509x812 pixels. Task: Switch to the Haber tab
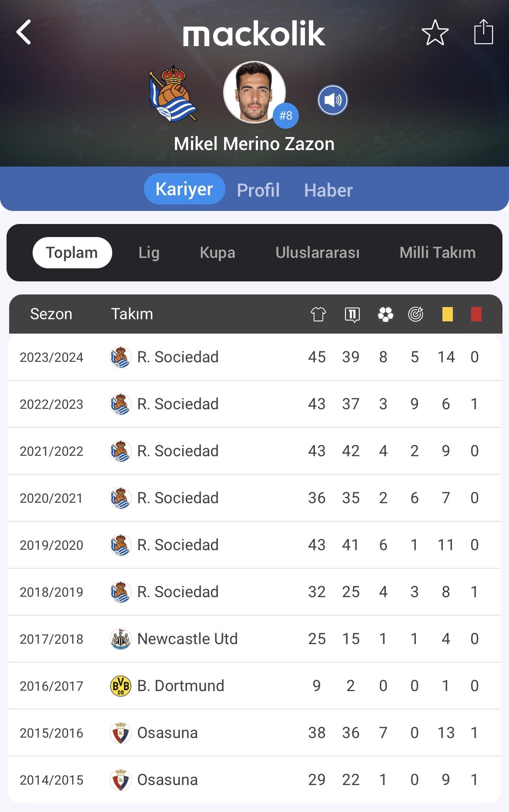(x=328, y=190)
